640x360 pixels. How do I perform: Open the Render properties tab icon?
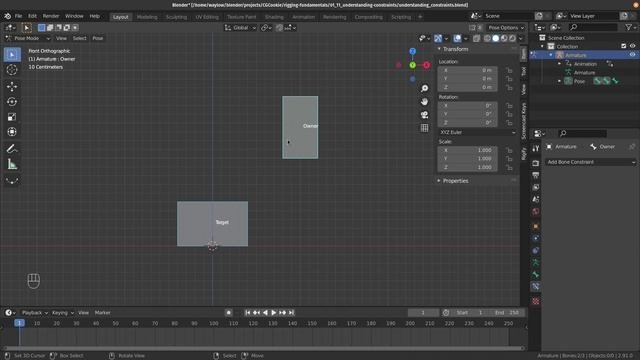click(x=536, y=163)
